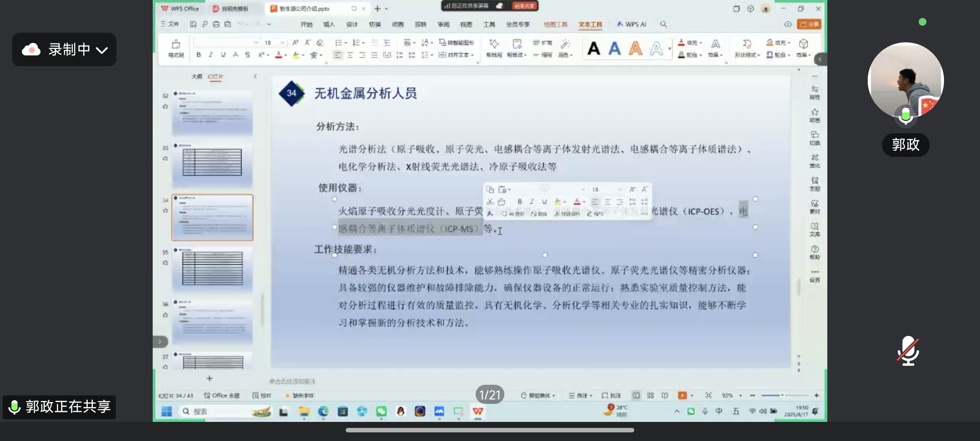Viewport: 980px width, 441px height.
Task: Open the 动画 ribbon tab
Action: [398, 24]
